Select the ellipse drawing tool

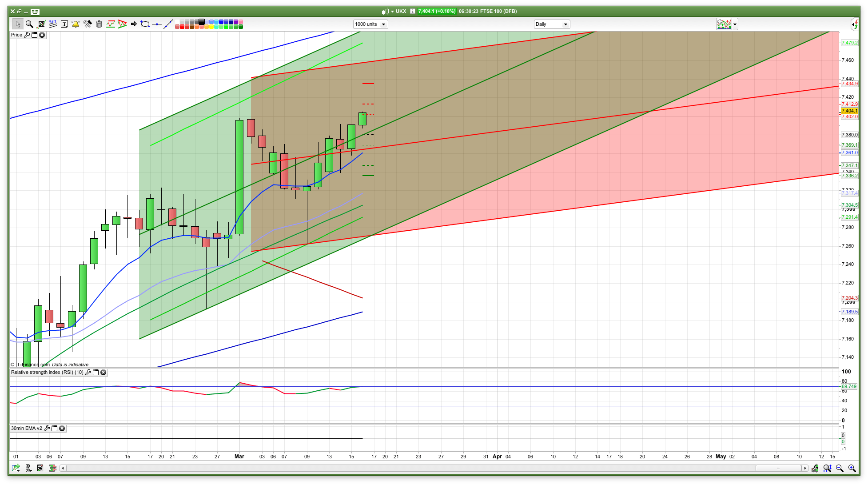(x=145, y=24)
